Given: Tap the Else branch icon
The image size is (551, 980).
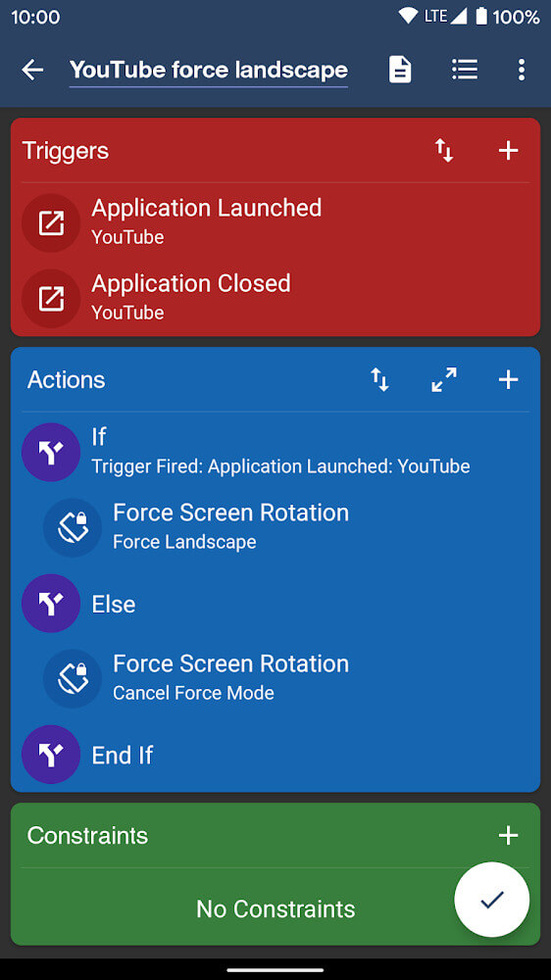Looking at the screenshot, I should tap(51, 603).
